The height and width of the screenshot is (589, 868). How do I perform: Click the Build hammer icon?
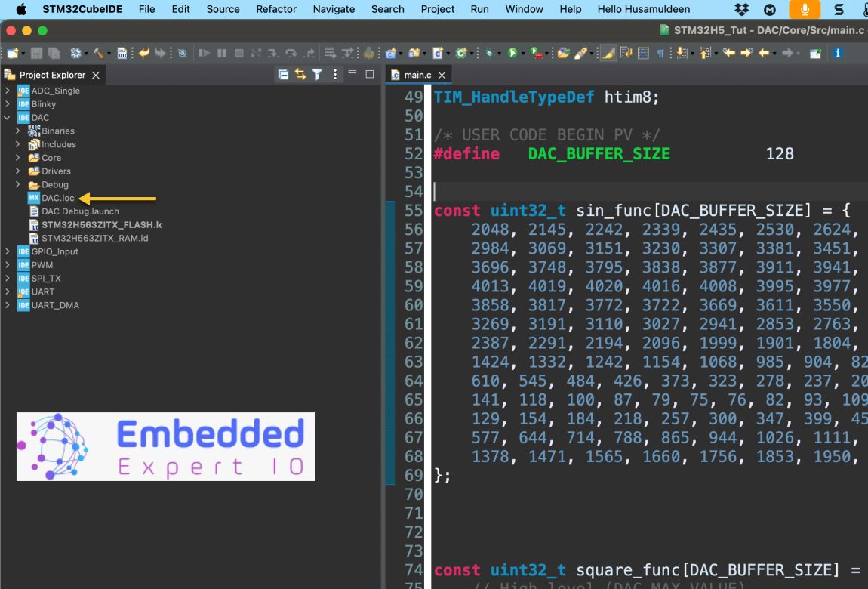(97, 53)
